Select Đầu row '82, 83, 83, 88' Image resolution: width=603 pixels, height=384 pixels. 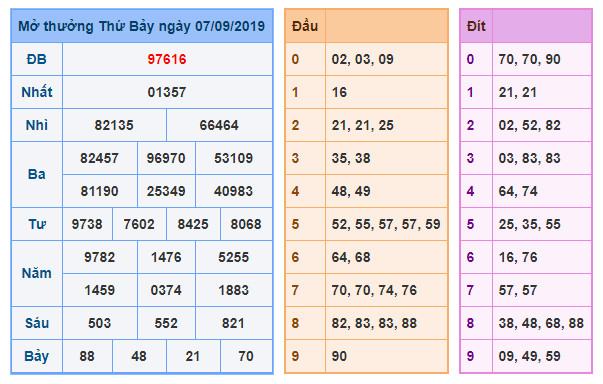pyautogui.click(x=374, y=323)
